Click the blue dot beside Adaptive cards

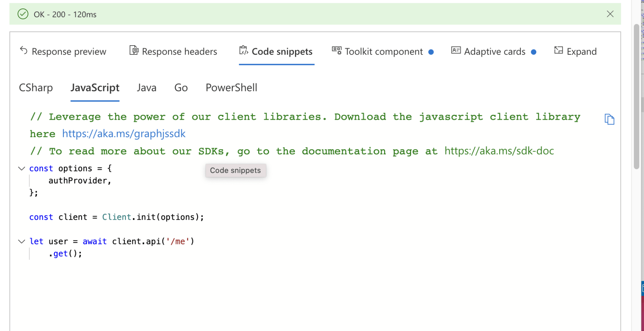(x=534, y=52)
